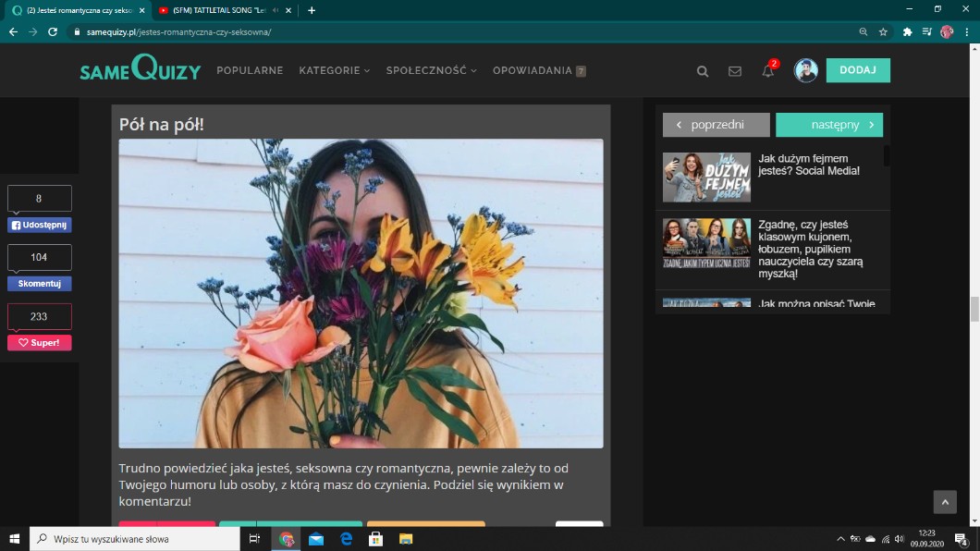Click the scroll-to-top arrow button
This screenshot has height=551, width=980.
pyautogui.click(x=944, y=502)
